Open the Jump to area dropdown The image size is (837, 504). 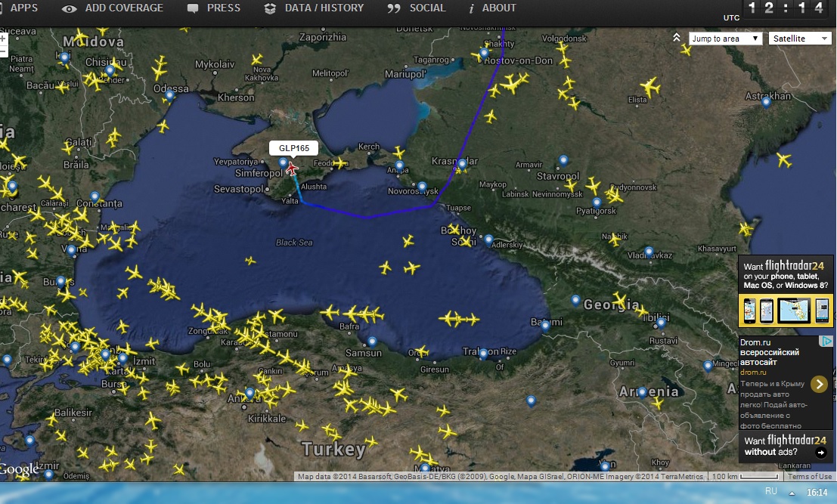pos(725,39)
